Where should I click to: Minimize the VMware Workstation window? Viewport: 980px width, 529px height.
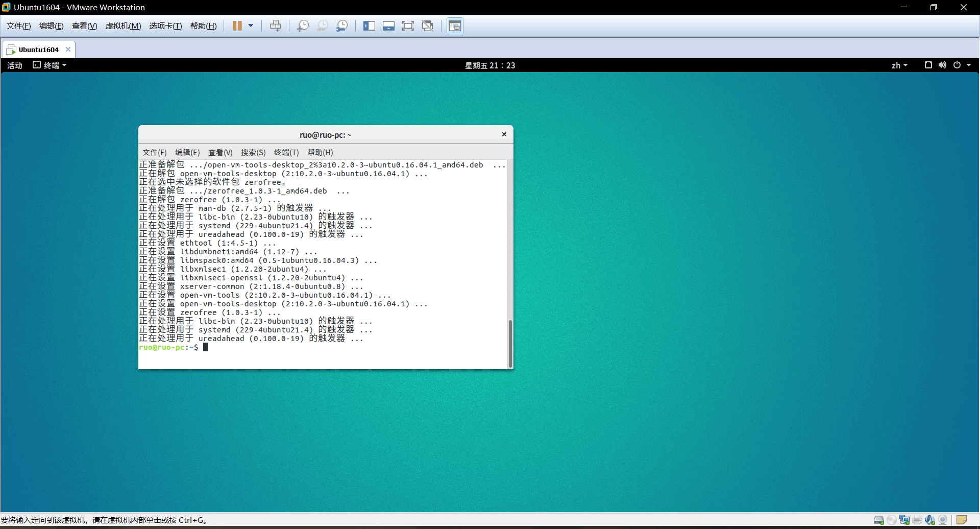click(904, 7)
